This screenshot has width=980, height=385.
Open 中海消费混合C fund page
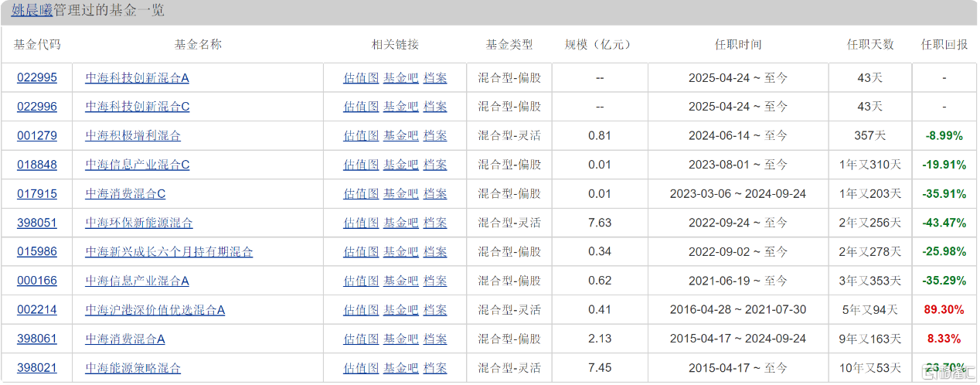(x=125, y=194)
